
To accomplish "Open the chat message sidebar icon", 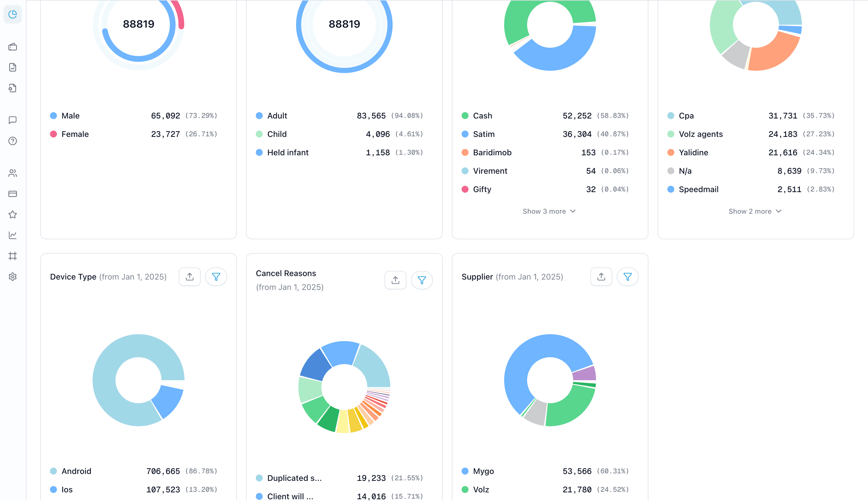I will [x=13, y=120].
